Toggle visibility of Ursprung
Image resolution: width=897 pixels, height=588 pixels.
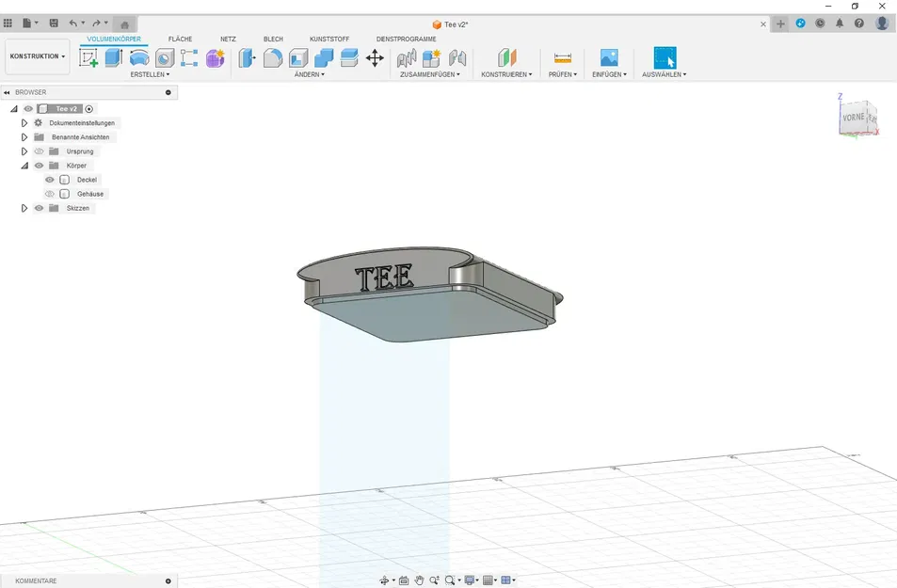(39, 151)
